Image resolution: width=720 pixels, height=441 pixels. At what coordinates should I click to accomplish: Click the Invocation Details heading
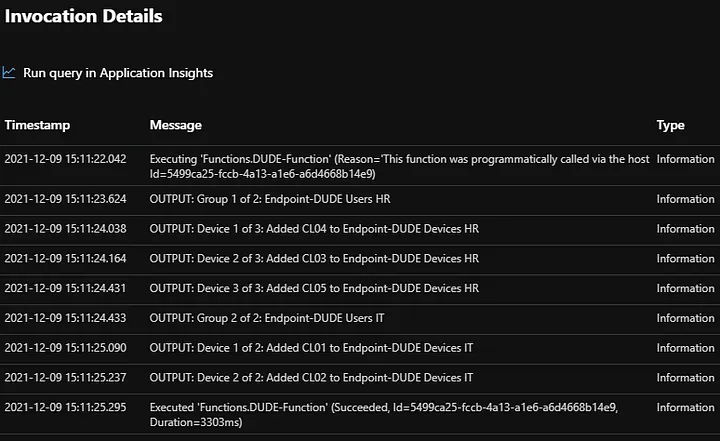click(x=84, y=17)
